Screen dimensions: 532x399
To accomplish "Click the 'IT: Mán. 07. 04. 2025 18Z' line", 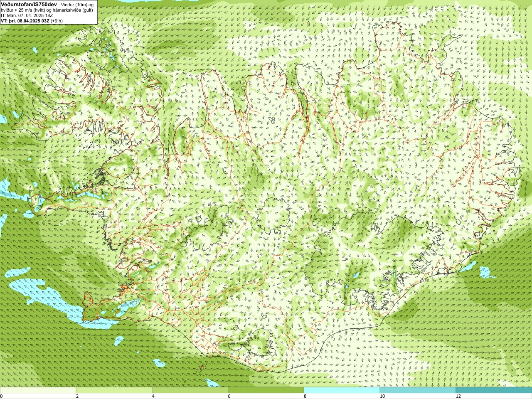I will (x=27, y=15).
